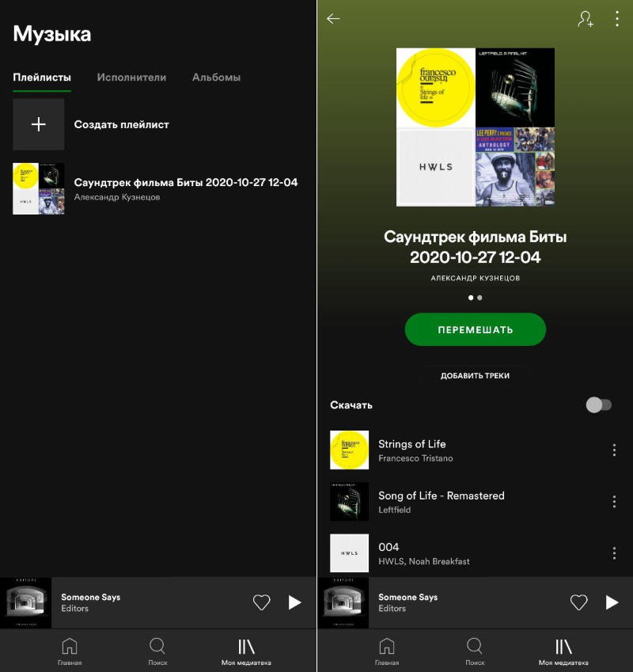Viewport: 633px width, 672px height.
Task: Click HWLS track album art
Action: pos(349,552)
